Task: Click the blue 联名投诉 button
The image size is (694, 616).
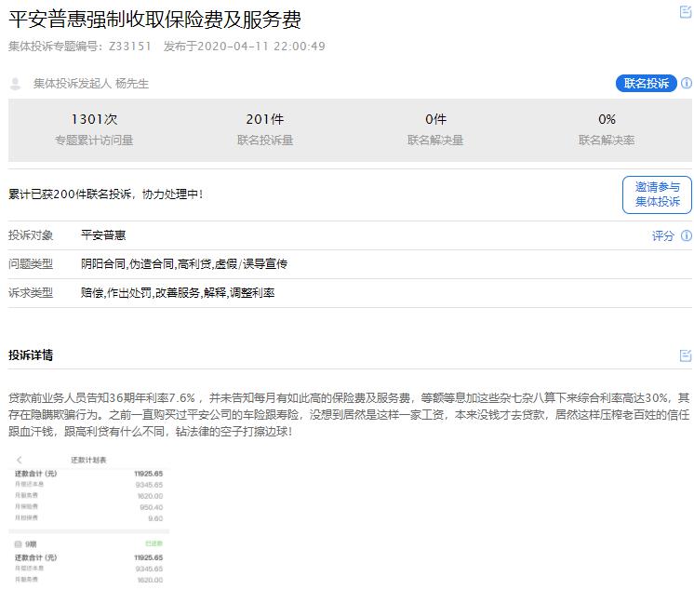Action: (x=647, y=83)
